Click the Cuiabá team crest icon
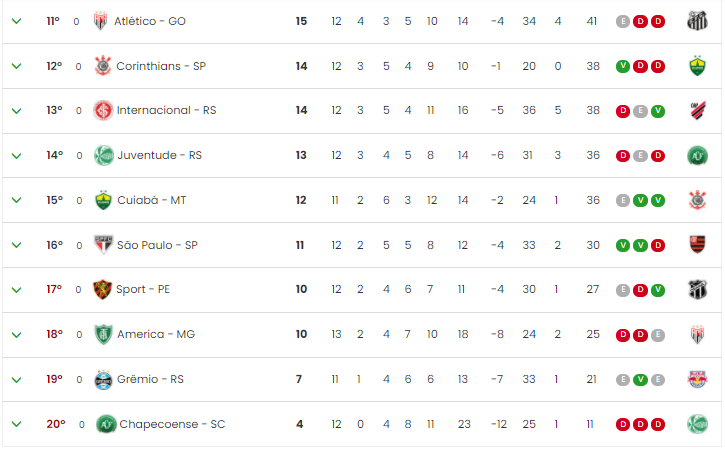This screenshot has height=449, width=725. 104,200
